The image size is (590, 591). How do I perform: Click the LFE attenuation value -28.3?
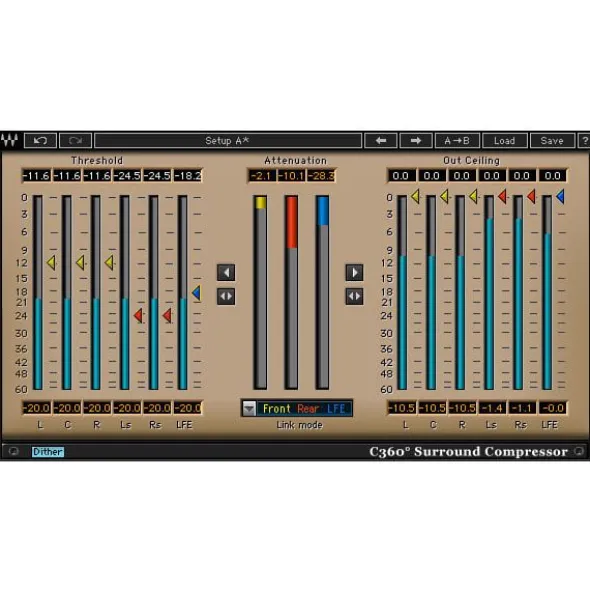coord(321,176)
